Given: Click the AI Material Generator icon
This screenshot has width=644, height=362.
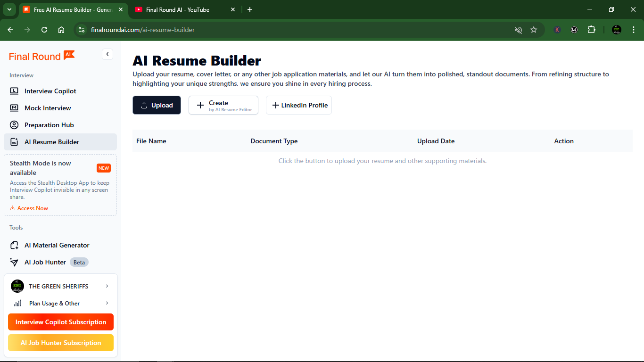Looking at the screenshot, I should point(14,245).
